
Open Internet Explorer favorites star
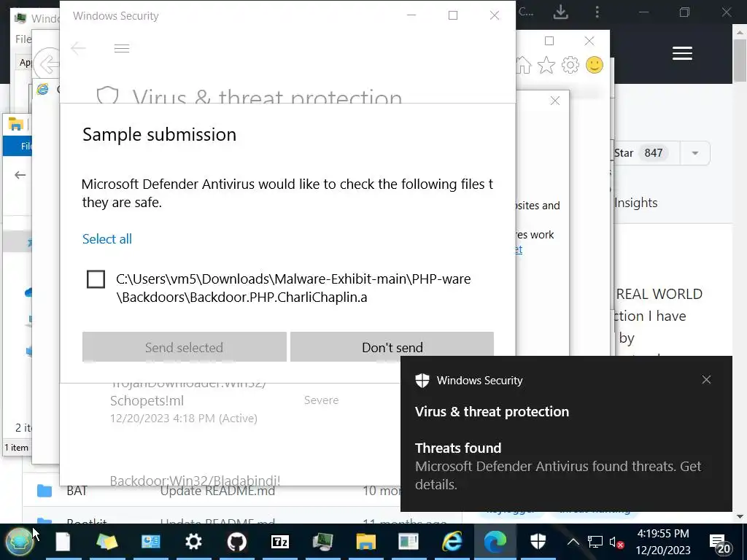coord(546,65)
